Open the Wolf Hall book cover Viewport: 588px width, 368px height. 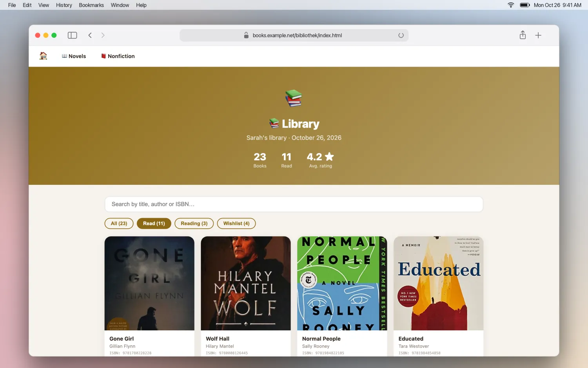[246, 283]
